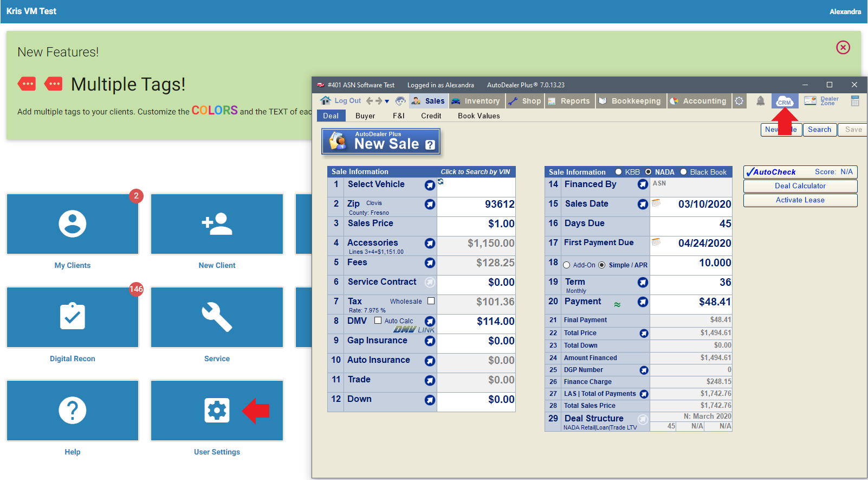Open the Auto Insurance arrow button
The width and height of the screenshot is (868, 480).
[430, 361]
